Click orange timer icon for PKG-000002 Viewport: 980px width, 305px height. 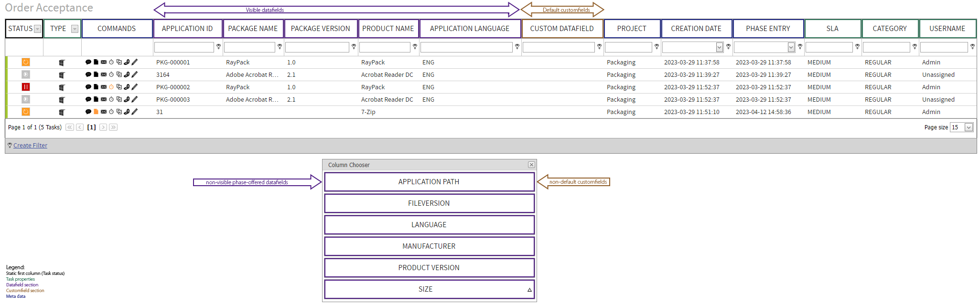(x=111, y=87)
